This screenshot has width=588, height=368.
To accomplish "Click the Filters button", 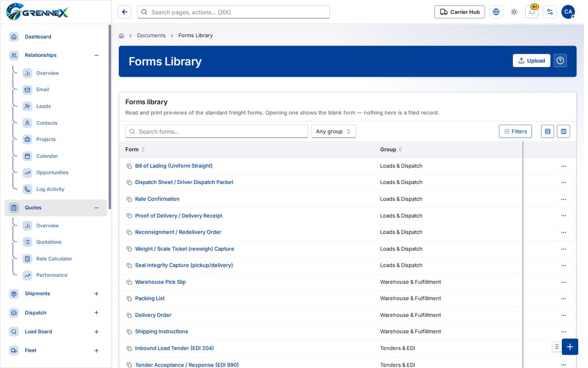I will 515,132.
